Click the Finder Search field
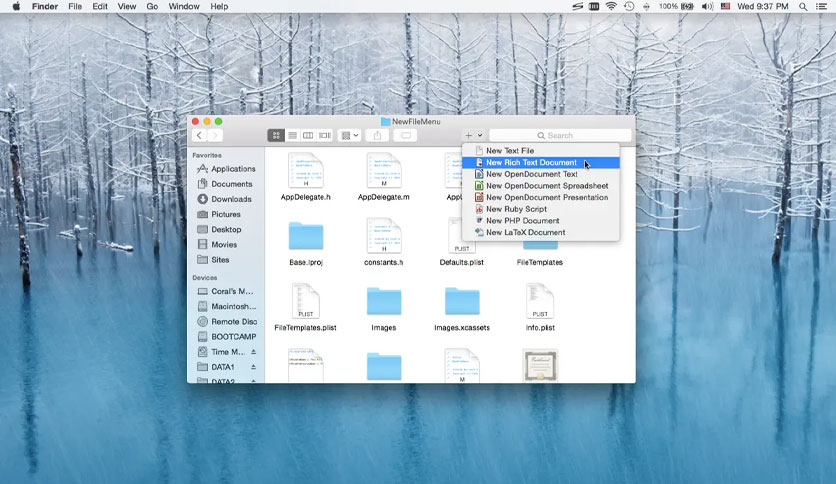The image size is (836, 484). 560,135
